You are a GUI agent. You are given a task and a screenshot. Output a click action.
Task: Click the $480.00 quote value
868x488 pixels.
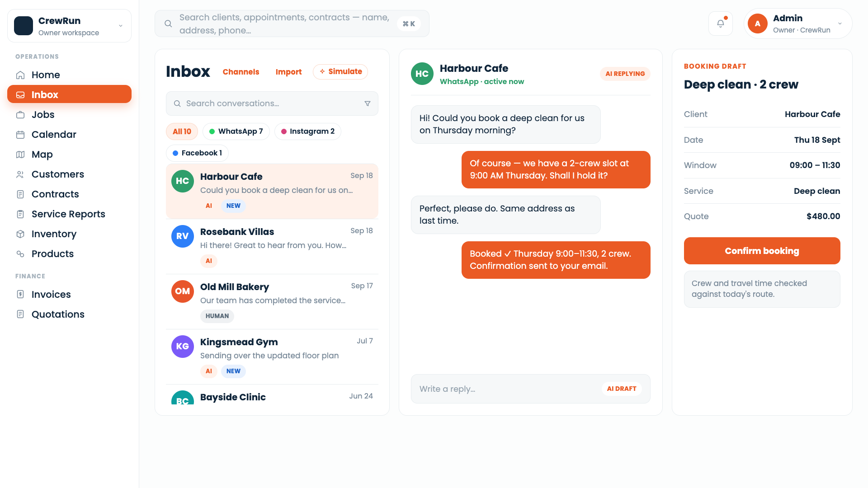pyautogui.click(x=823, y=216)
